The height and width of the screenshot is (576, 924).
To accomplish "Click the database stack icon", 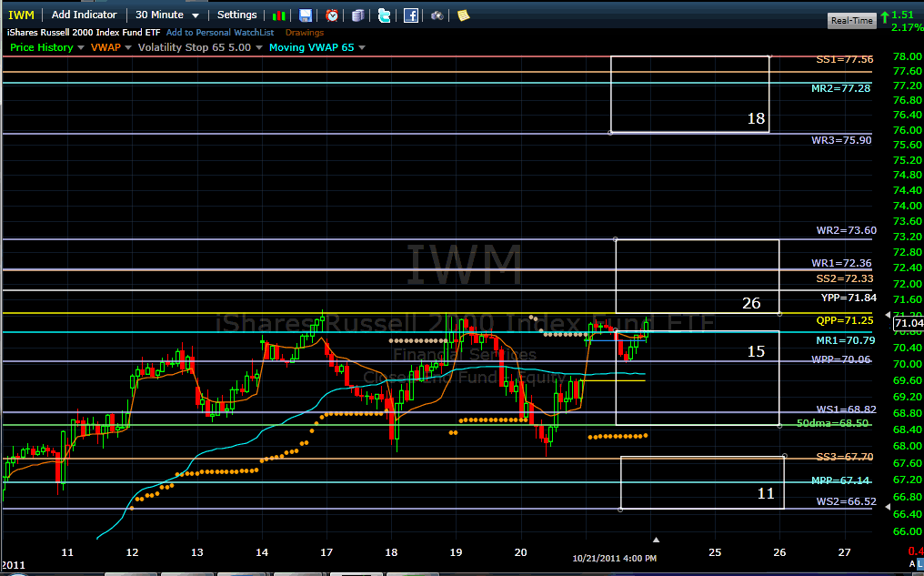I will tap(357, 15).
